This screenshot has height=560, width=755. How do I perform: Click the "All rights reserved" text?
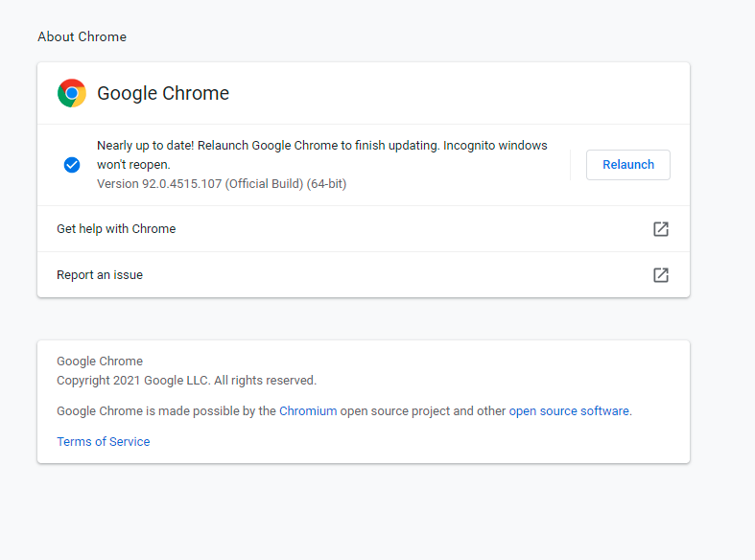point(265,380)
